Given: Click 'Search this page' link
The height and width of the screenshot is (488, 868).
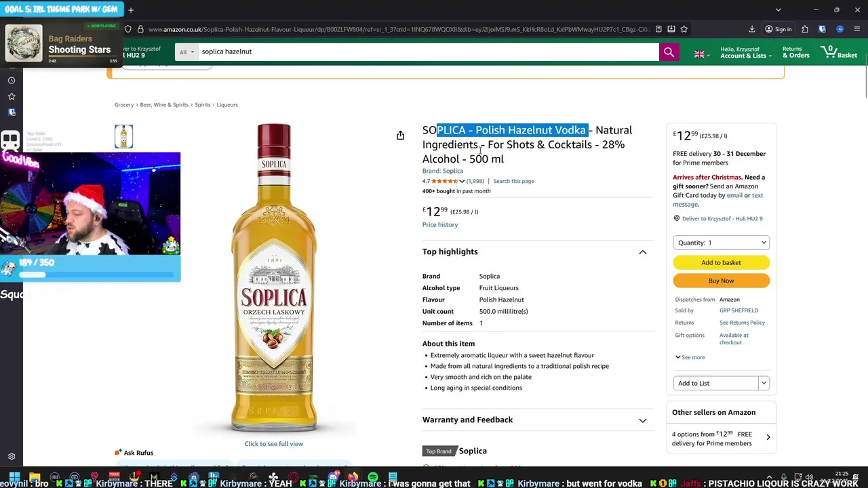Looking at the screenshot, I should (513, 181).
